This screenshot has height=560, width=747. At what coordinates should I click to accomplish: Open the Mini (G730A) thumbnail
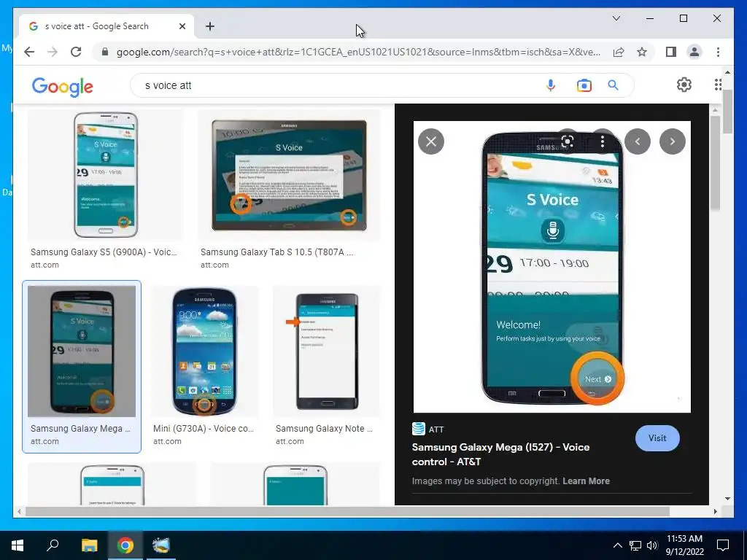204,351
